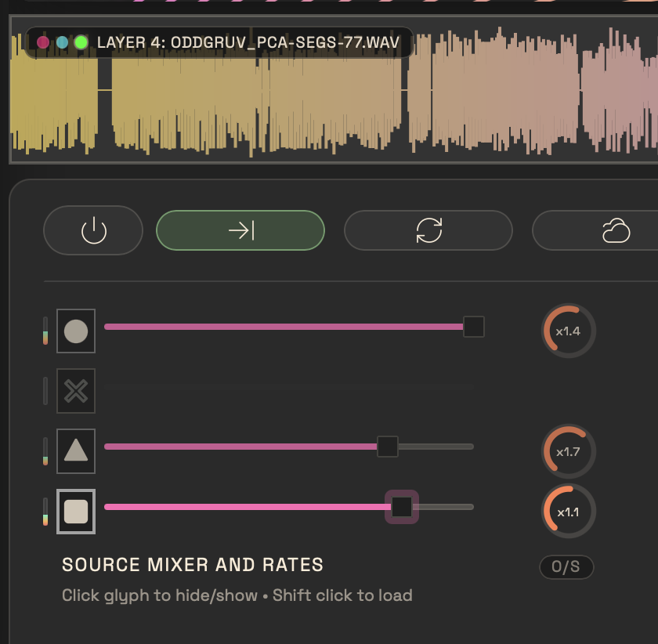Click the x1.4 rate knob
The width and height of the screenshot is (658, 644).
(x=568, y=331)
